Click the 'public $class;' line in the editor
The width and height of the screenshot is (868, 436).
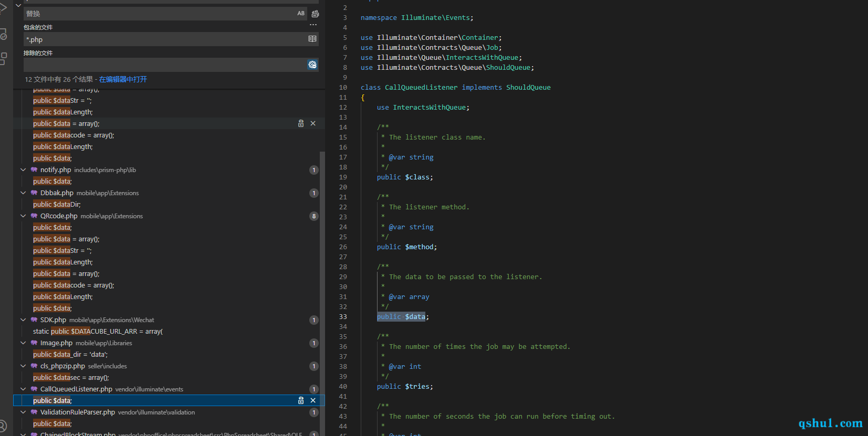tap(405, 177)
